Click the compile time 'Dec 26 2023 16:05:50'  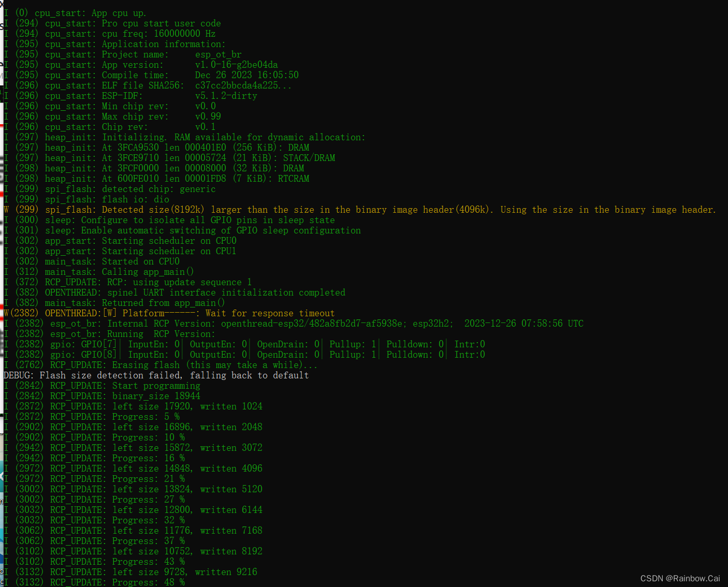(246, 75)
